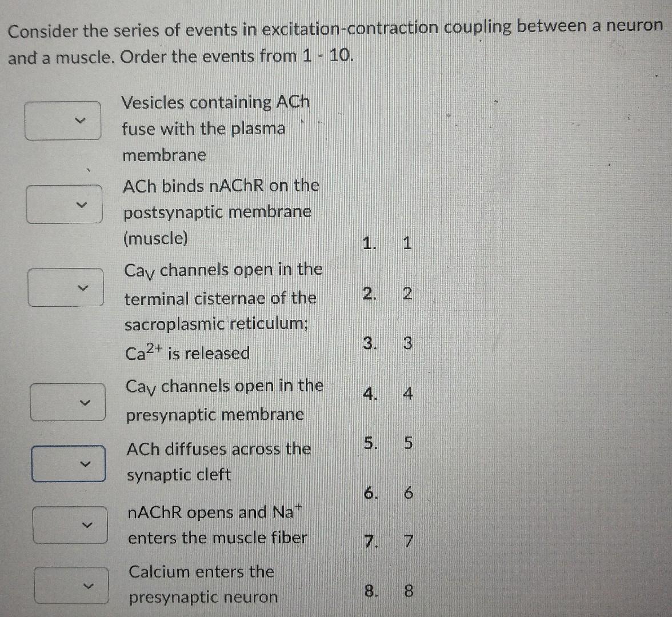The width and height of the screenshot is (672, 617).
Task: Click the 'Calcium enters the presynaptic neuron' text
Action: pyautogui.click(x=202, y=584)
